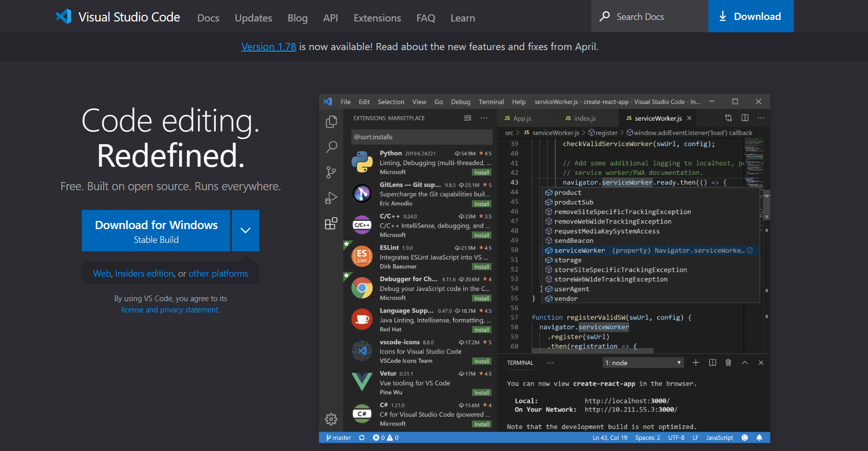Click the C# extension icon
The width and height of the screenshot is (868, 451).
click(x=362, y=414)
